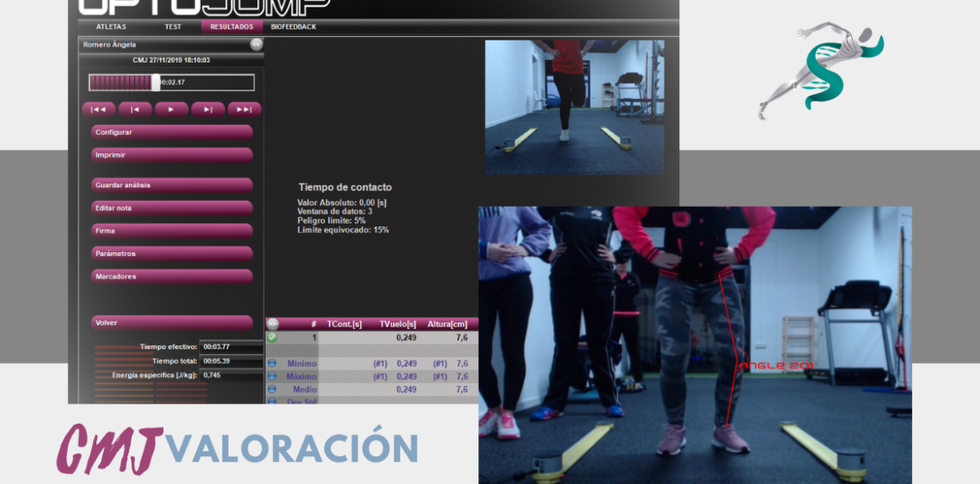Click the knee-angle analysis photo
980x484 pixels.
695,345
